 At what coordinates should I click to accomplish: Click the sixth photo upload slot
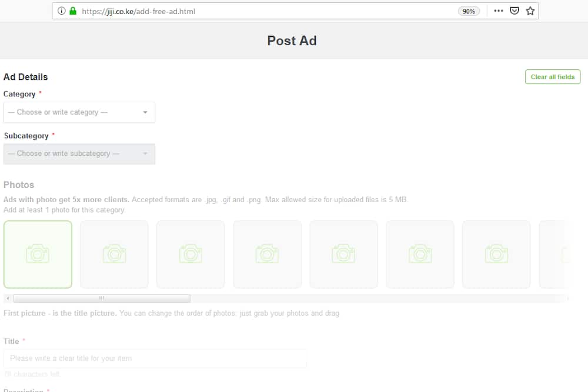click(420, 254)
